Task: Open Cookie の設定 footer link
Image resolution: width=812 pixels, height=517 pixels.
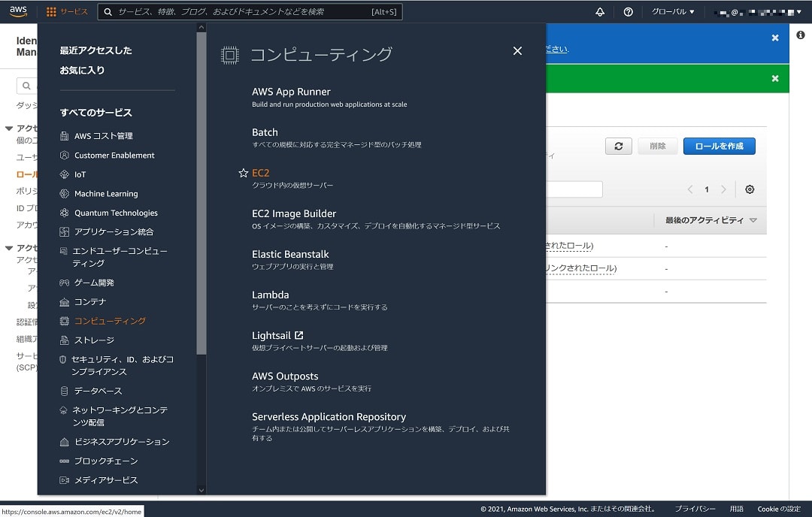Action: (779, 509)
